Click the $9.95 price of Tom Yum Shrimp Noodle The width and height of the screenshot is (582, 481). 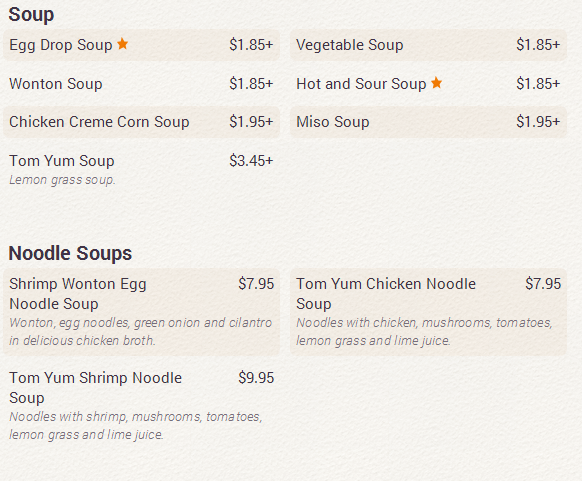(256, 378)
